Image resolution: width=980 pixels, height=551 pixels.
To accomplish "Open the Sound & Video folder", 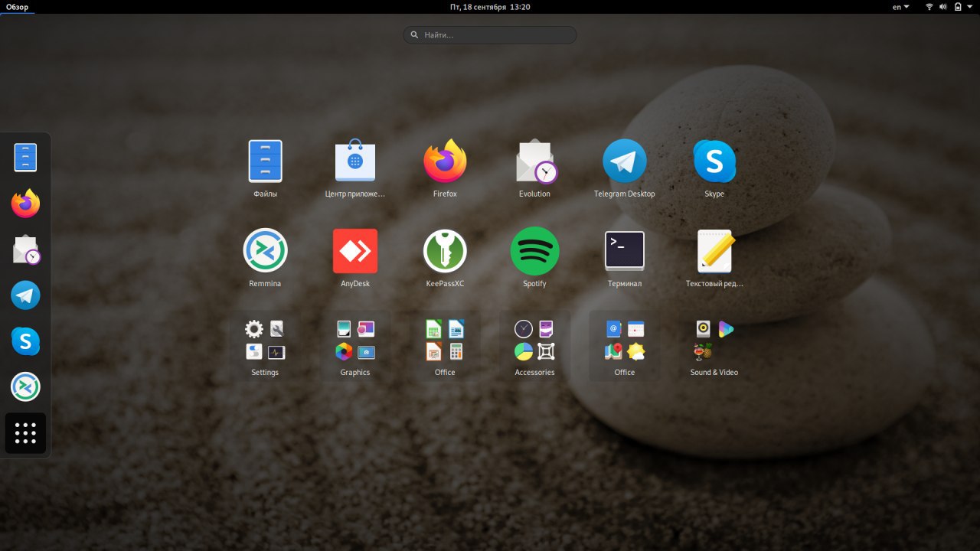I will (x=714, y=346).
